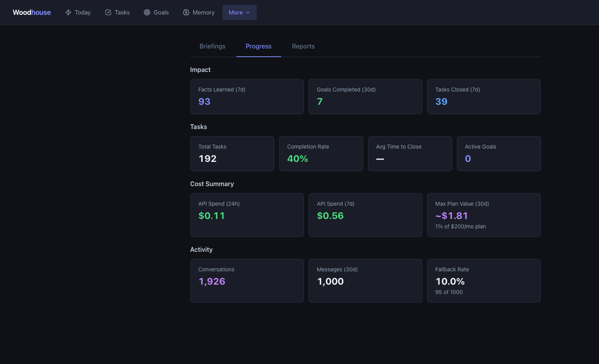Click the API Spend (7d) label
The width and height of the screenshot is (599, 364).
pyautogui.click(x=336, y=204)
